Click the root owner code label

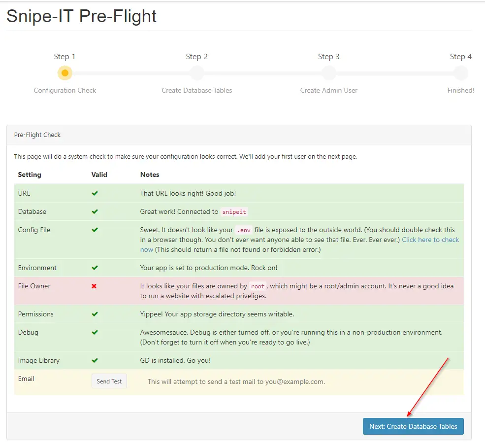pyautogui.click(x=258, y=286)
